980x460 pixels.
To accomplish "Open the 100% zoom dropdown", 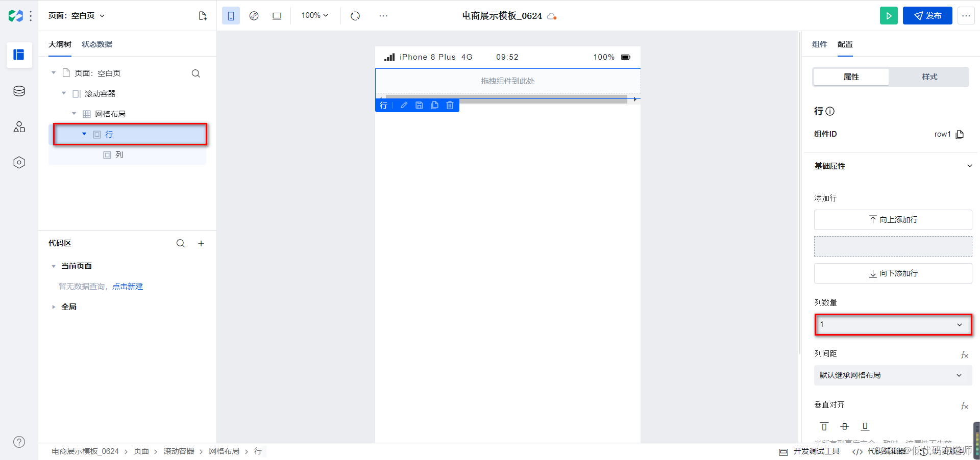I will coord(314,15).
